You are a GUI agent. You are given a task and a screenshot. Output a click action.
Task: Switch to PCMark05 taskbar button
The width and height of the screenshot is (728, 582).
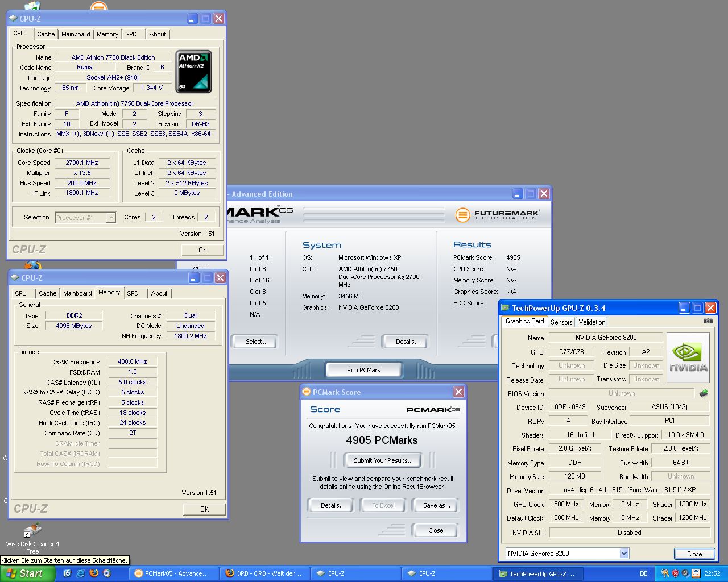click(x=173, y=573)
